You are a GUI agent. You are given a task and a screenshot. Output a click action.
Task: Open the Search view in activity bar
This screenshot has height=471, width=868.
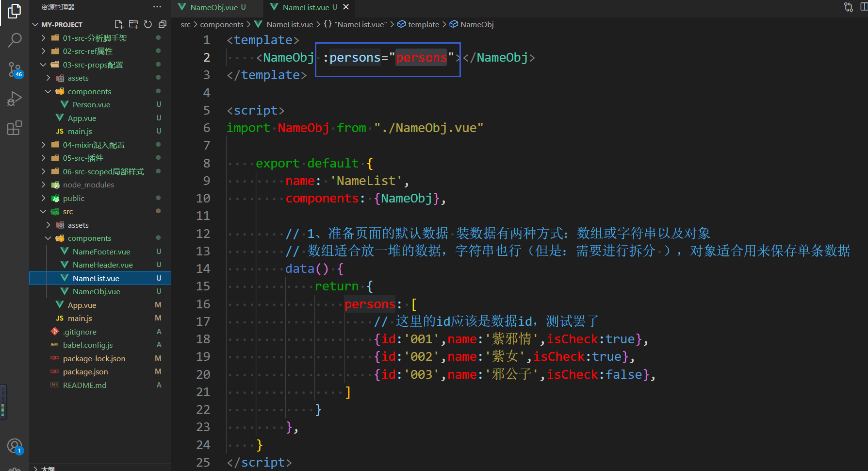15,40
